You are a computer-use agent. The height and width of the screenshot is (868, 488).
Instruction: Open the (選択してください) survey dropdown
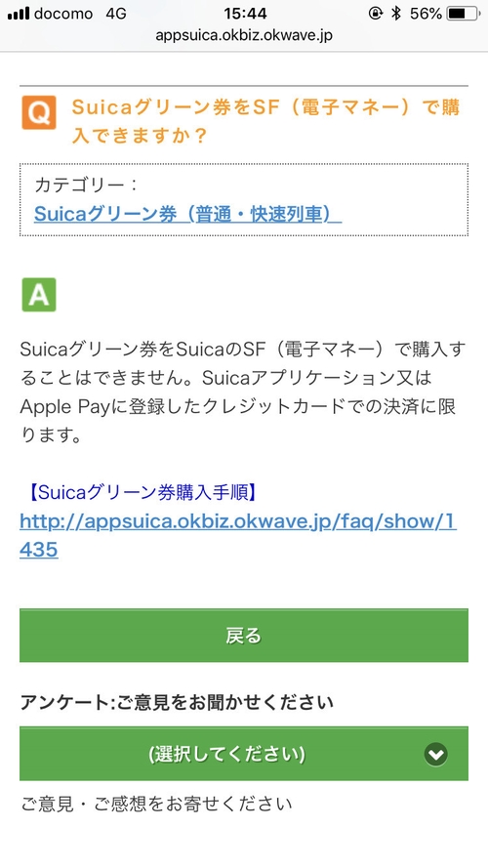[243, 754]
